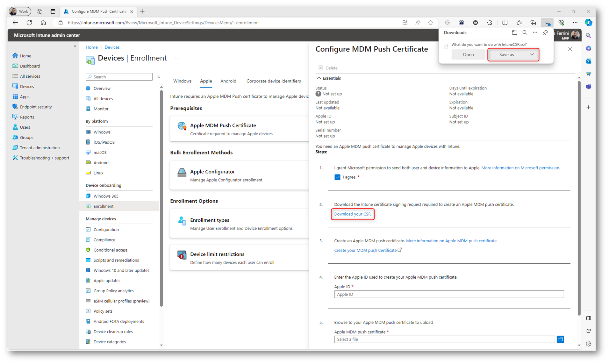The height and width of the screenshot is (364, 609).
Task: Click the browser address bar
Action: [229, 23]
